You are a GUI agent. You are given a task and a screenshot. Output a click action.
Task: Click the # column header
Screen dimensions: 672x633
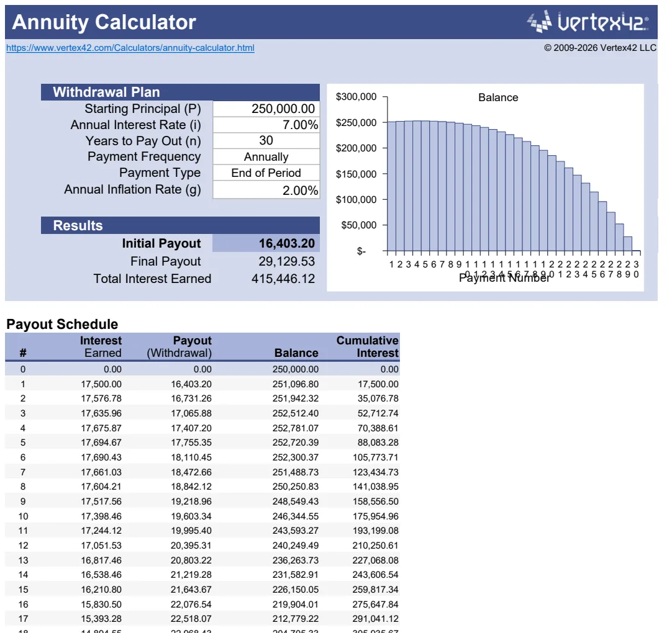[x=23, y=353]
